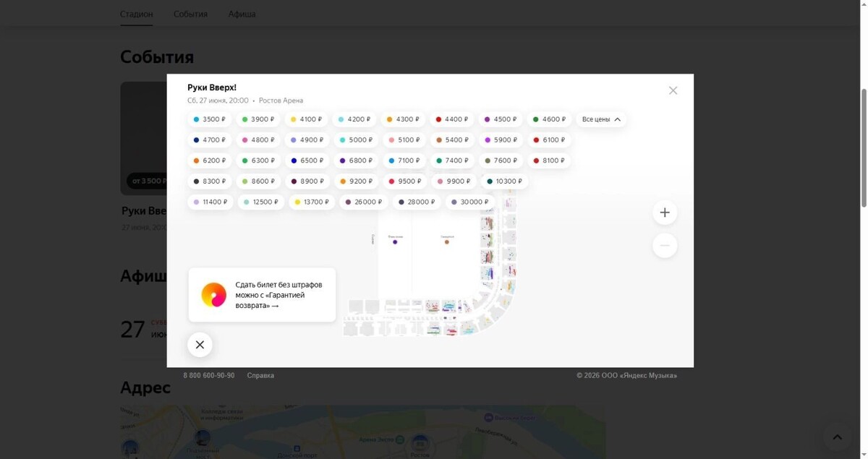Select the 26000 ₽ price chip
This screenshot has width=868, height=459.
(x=363, y=202)
